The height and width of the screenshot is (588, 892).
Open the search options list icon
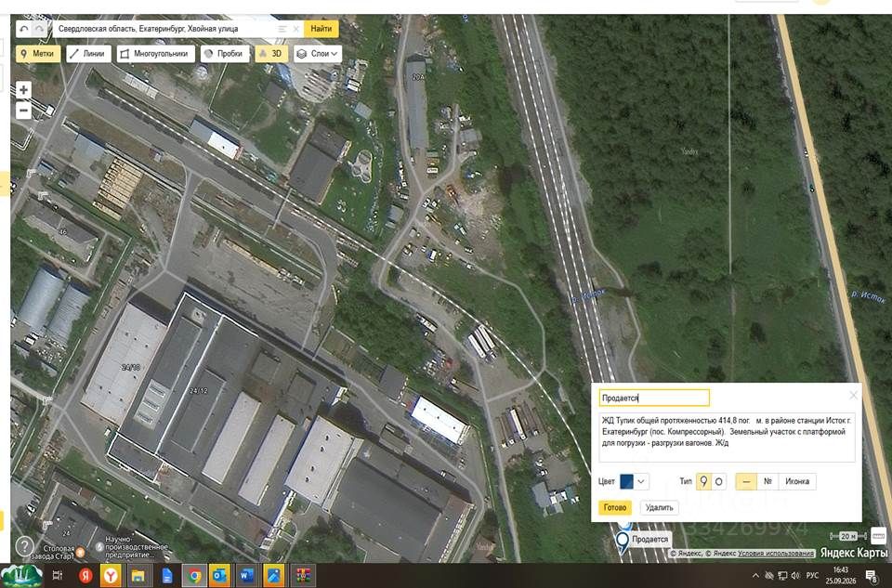(x=282, y=29)
